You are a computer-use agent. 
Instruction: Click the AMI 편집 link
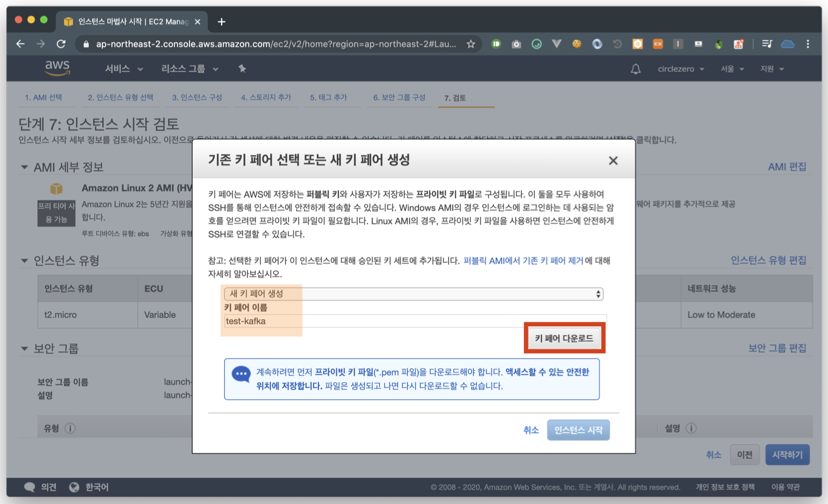click(x=787, y=167)
